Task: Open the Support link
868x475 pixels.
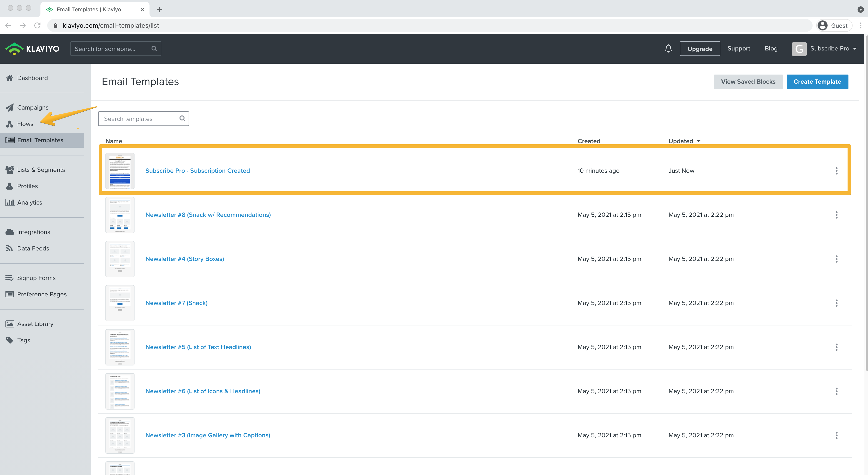Action: pyautogui.click(x=739, y=49)
